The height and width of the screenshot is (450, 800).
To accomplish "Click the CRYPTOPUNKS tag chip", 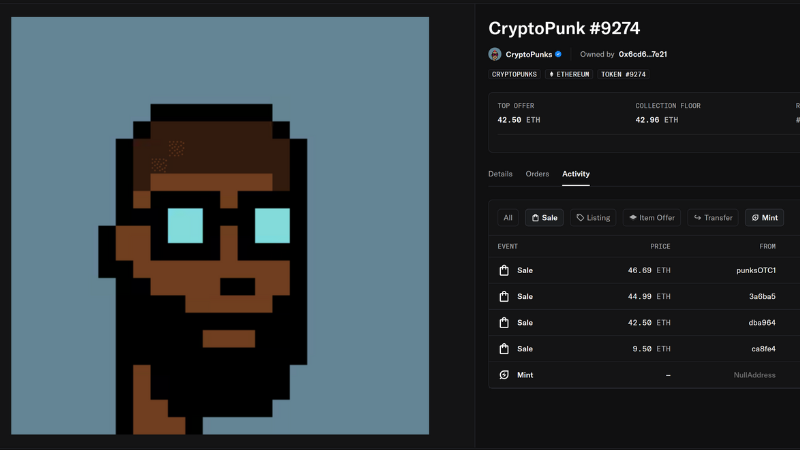I will click(514, 74).
